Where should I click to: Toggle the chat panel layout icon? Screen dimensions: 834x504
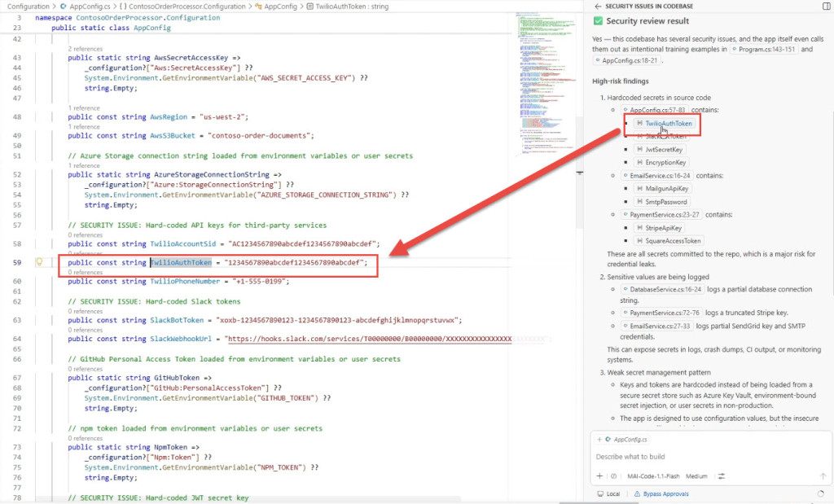pyautogui.click(x=827, y=7)
